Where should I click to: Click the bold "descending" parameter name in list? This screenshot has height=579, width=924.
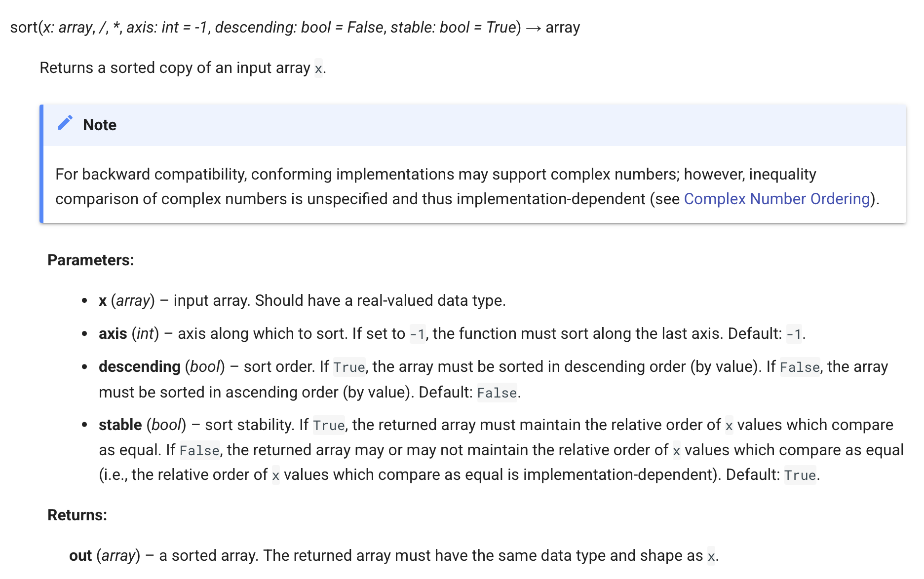pyautogui.click(x=140, y=367)
